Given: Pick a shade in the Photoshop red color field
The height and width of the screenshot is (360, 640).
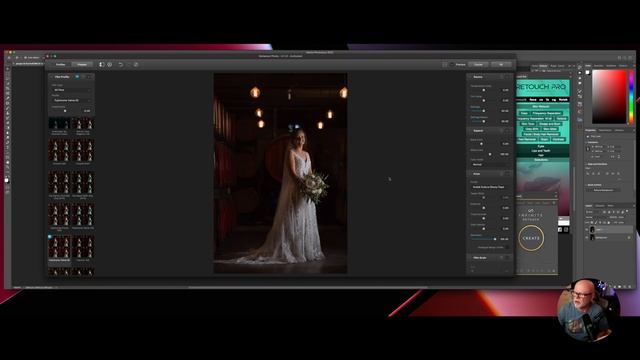Looking at the screenshot, I should [609, 96].
